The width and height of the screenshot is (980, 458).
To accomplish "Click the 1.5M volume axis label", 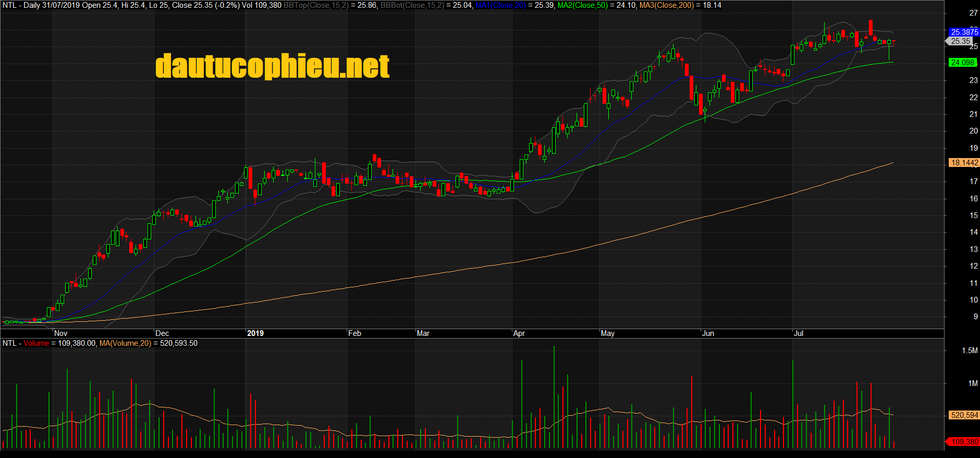I will 970,351.
